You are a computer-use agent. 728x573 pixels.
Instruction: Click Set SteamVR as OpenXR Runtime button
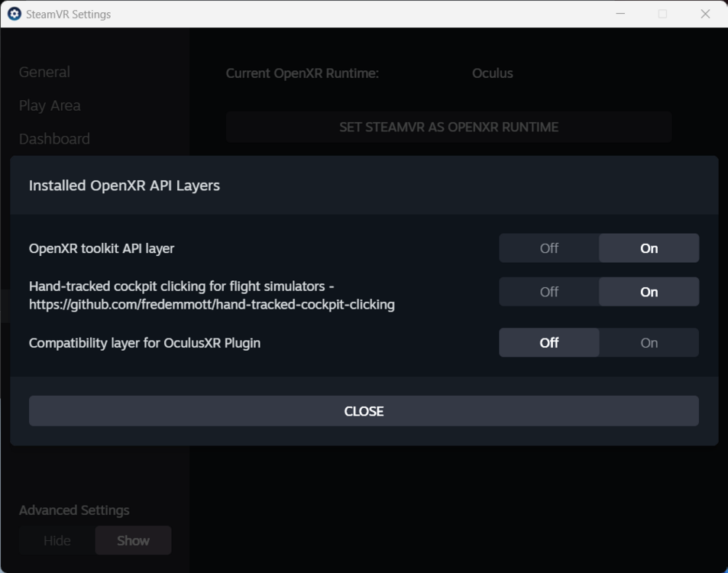pos(448,127)
